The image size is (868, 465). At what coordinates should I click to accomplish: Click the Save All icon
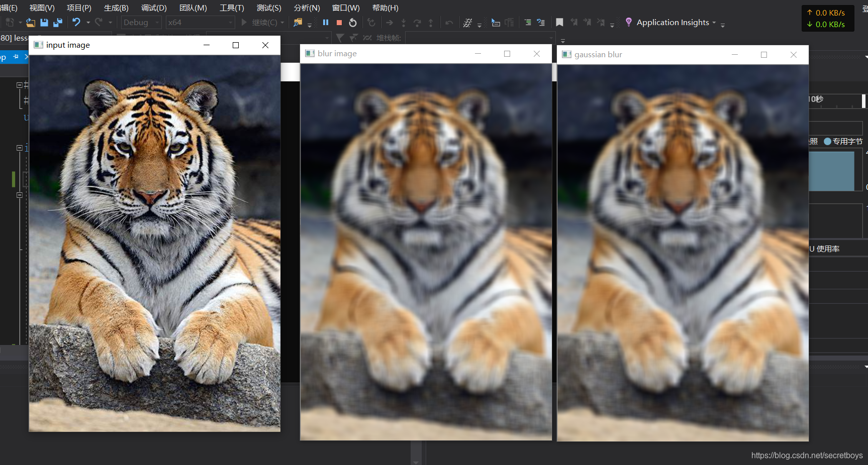tap(58, 23)
